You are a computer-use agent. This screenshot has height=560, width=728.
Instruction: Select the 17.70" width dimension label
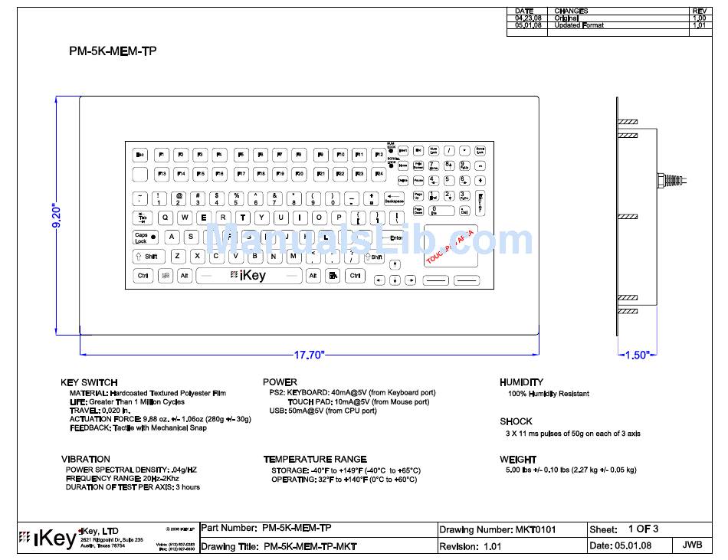pos(309,355)
